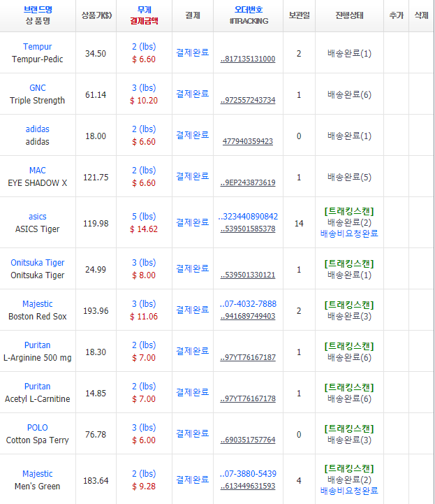Open order number ..07-3880-5439
Image resolution: width=435 pixels, height=504 pixels.
pyautogui.click(x=248, y=473)
